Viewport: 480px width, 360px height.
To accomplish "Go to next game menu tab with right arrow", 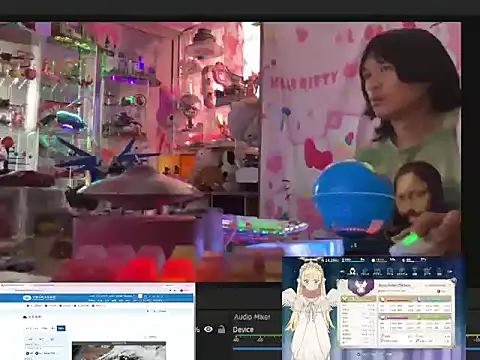I will coord(450,271).
